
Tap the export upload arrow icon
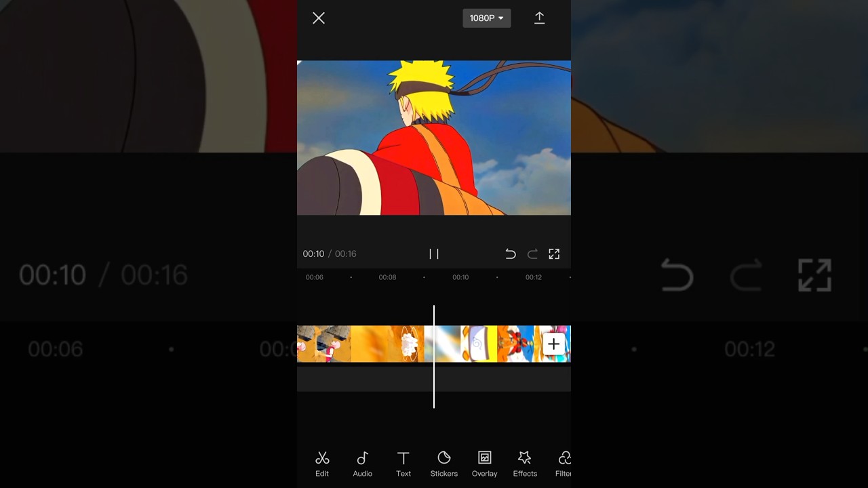coord(539,18)
